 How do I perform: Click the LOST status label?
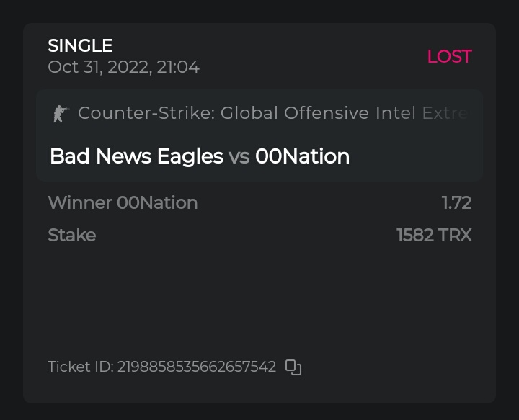click(x=449, y=56)
